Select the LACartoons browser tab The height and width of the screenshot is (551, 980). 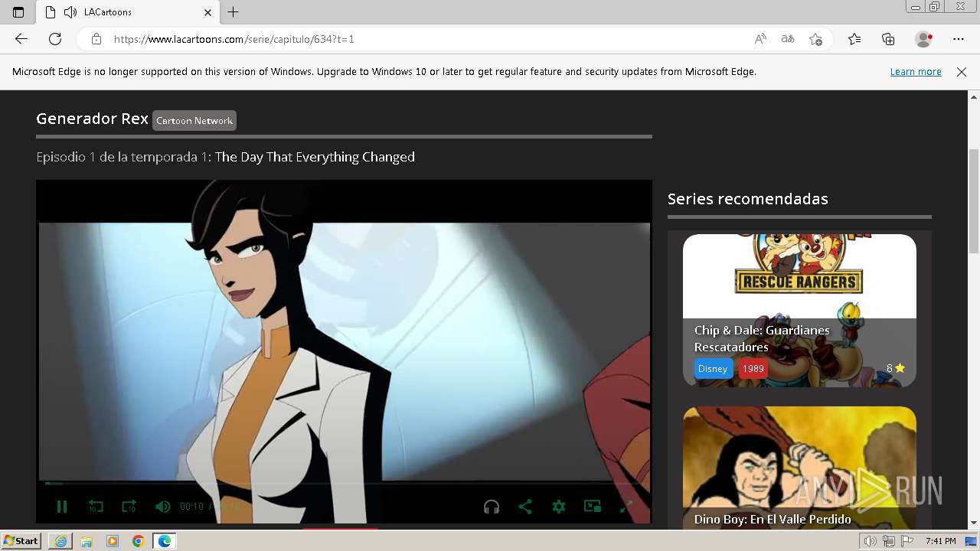click(126, 12)
